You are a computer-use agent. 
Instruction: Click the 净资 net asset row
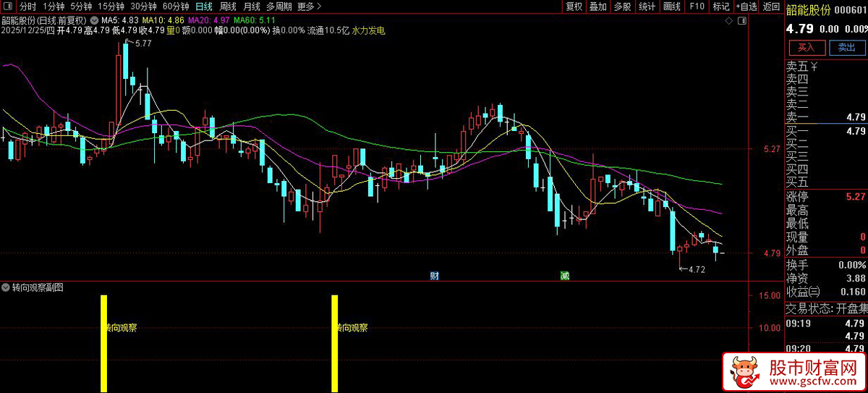826,279
